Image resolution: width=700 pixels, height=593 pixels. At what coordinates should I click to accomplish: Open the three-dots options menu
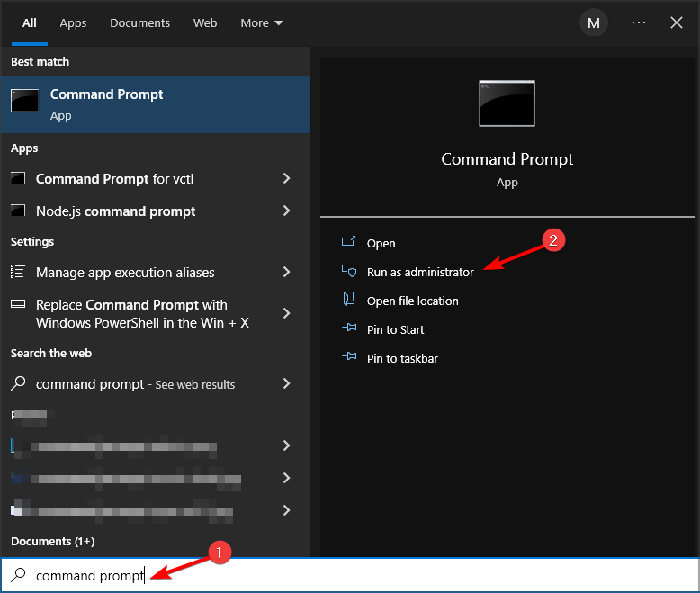pyautogui.click(x=639, y=23)
